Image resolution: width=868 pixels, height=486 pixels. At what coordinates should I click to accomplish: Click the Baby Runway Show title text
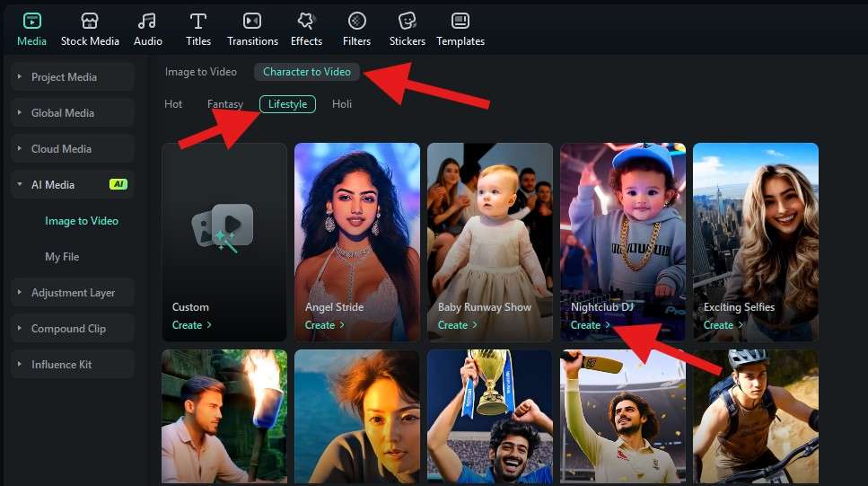point(485,307)
